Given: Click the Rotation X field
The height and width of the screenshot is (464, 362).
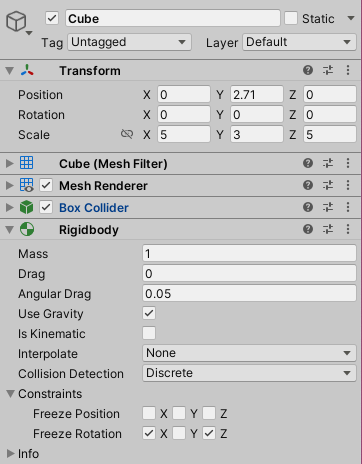Looking at the screenshot, I should [184, 114].
